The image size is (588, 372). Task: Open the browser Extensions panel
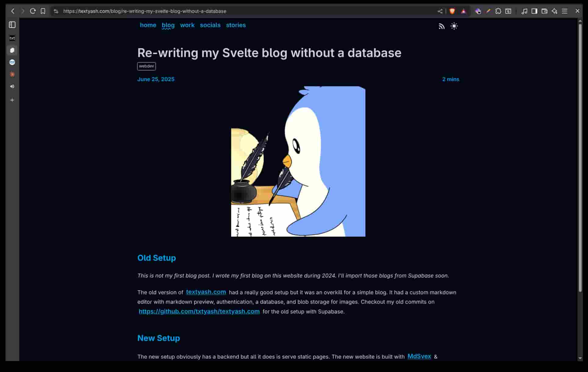[x=498, y=11]
